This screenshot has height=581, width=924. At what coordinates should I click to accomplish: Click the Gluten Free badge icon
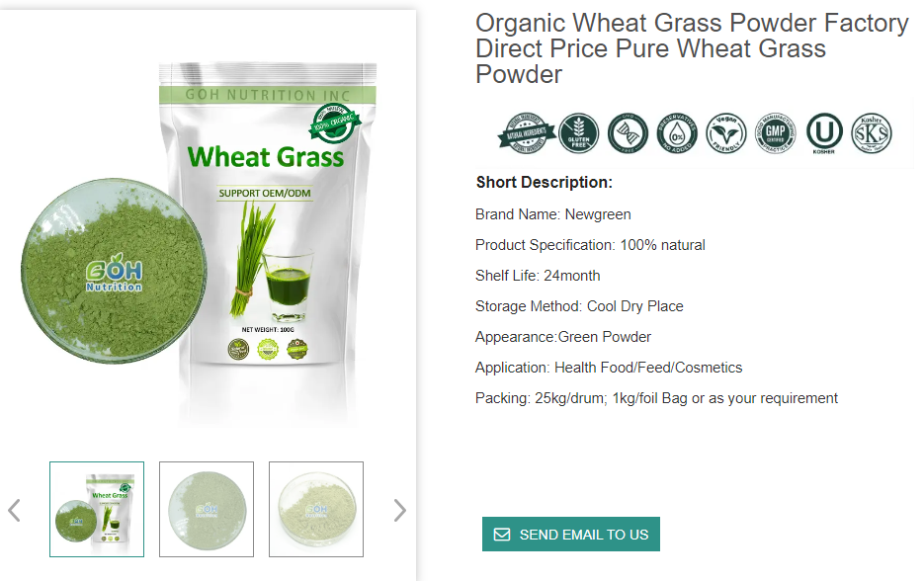pyautogui.click(x=579, y=133)
